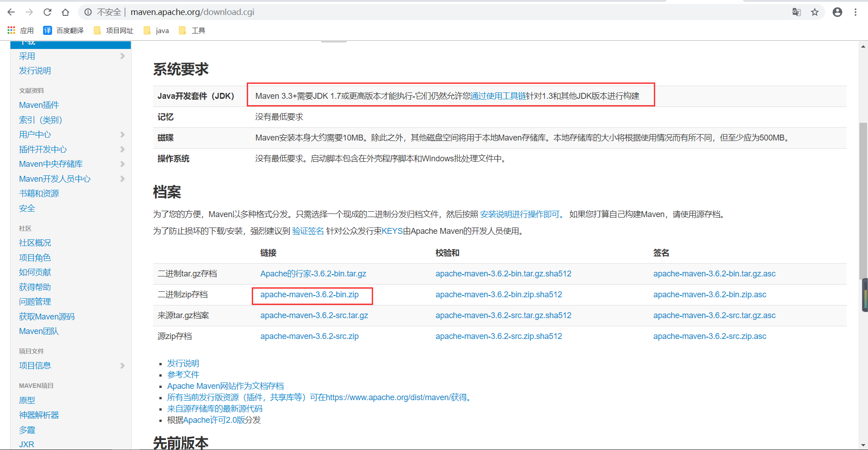Click the 验证签名 link
The image size is (868, 450).
pos(308,231)
